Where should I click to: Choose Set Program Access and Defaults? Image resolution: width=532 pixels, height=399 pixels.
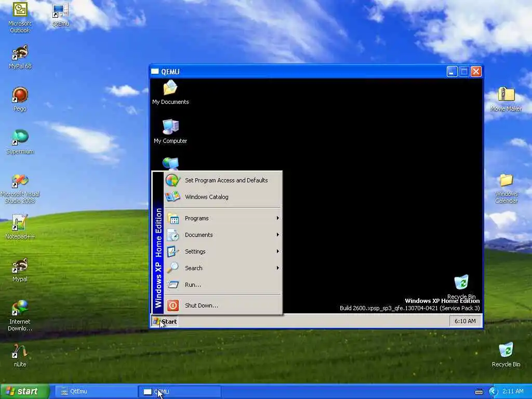pyautogui.click(x=223, y=180)
